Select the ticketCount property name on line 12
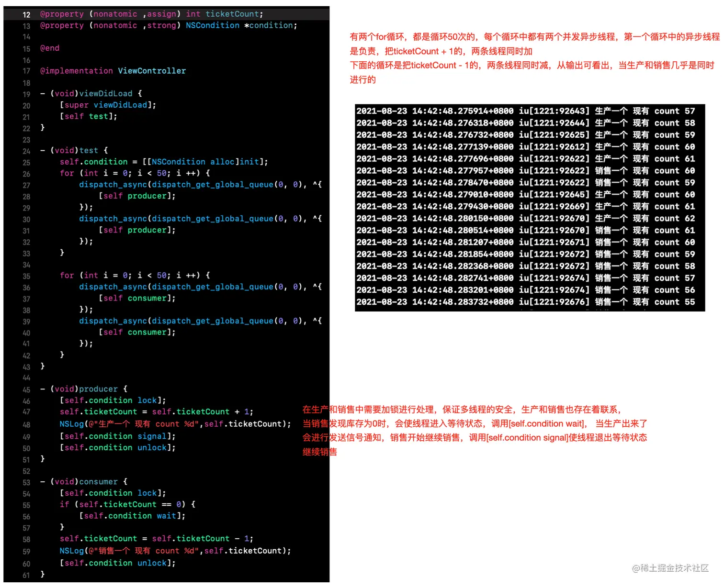The height and width of the screenshot is (588, 724). click(232, 14)
